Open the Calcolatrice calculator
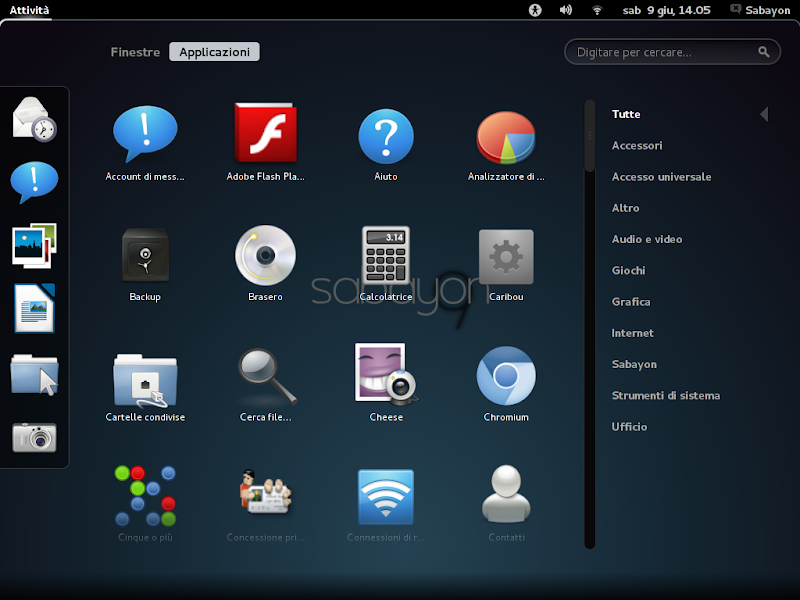The image size is (800, 600). 386,255
